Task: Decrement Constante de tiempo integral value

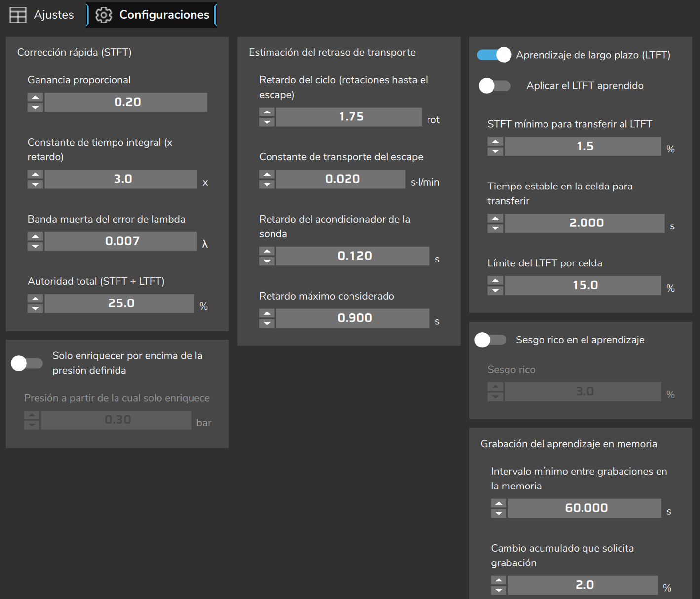Action: click(x=35, y=184)
